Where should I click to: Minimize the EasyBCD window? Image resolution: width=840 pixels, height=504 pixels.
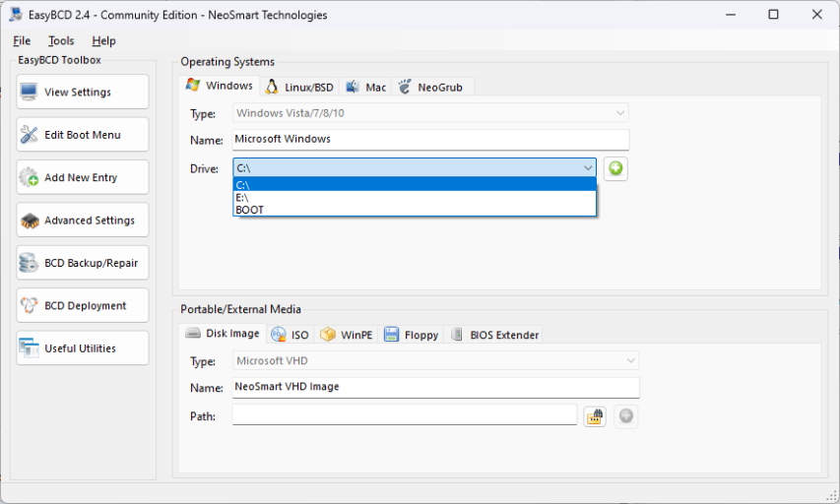pos(731,15)
